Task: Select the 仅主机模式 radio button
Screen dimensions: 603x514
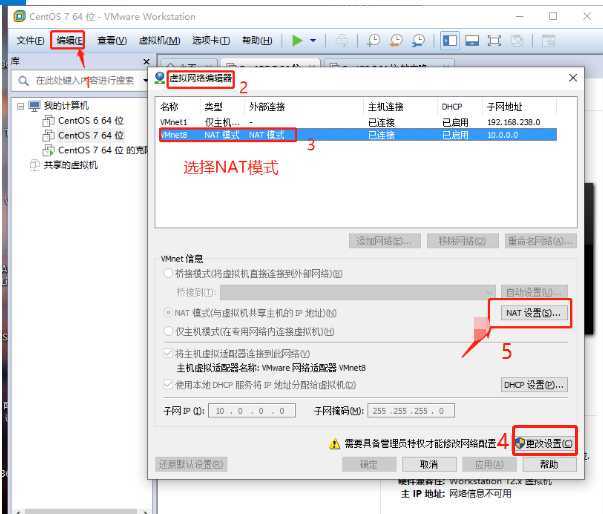Action: click(x=168, y=331)
